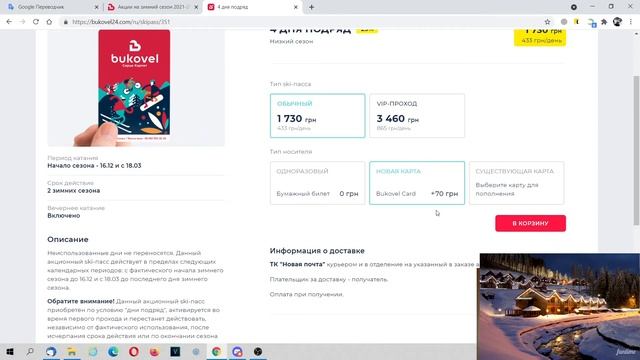Open the purple recorder app in taskbar
Viewport: 640px width, 360px height.
(x=237, y=351)
